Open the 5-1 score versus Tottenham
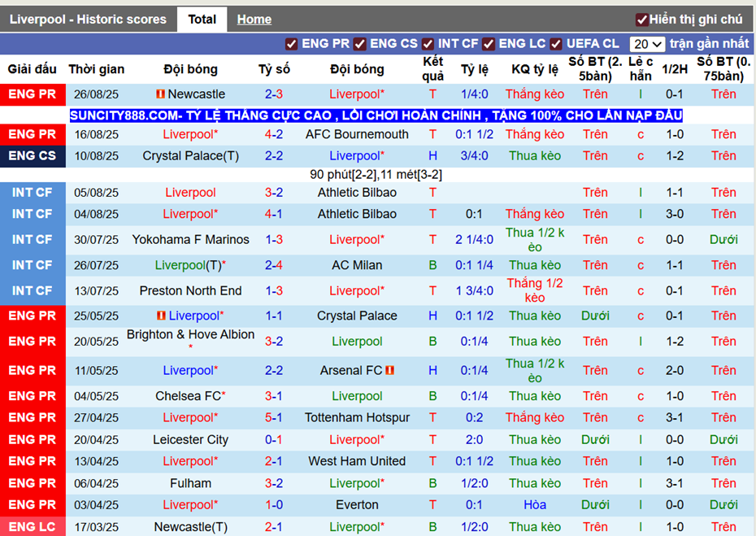The image size is (756, 536). coord(274,417)
